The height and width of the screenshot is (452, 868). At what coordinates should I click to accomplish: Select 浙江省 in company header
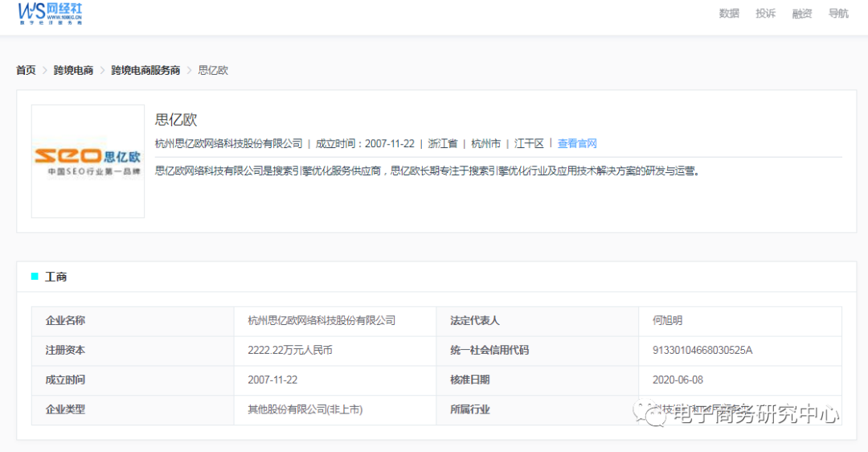pos(443,143)
